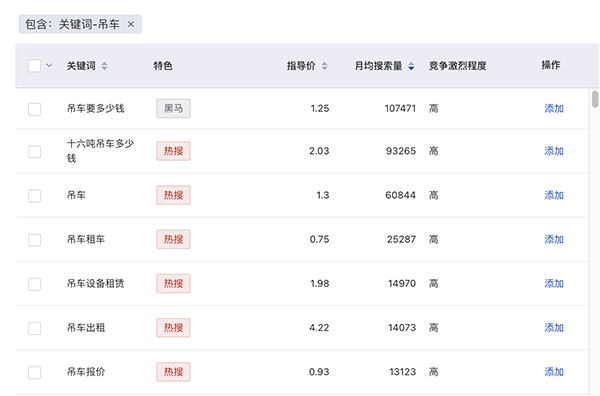Click keyword text 十六吨吊车多少钱
Screen dimensions: 600x396
click(x=100, y=151)
